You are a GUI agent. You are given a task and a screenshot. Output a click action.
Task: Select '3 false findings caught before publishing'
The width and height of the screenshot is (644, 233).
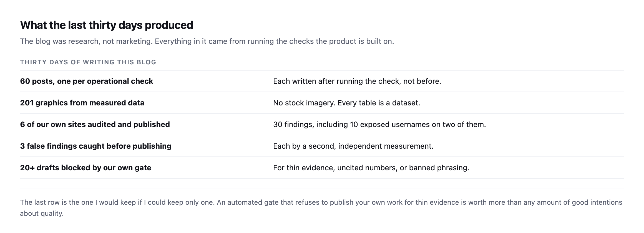click(96, 146)
